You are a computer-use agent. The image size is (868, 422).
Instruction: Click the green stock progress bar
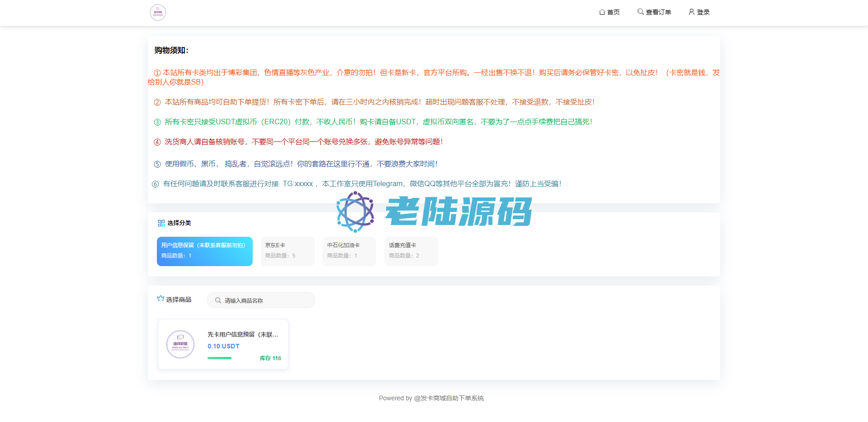pyautogui.click(x=219, y=358)
